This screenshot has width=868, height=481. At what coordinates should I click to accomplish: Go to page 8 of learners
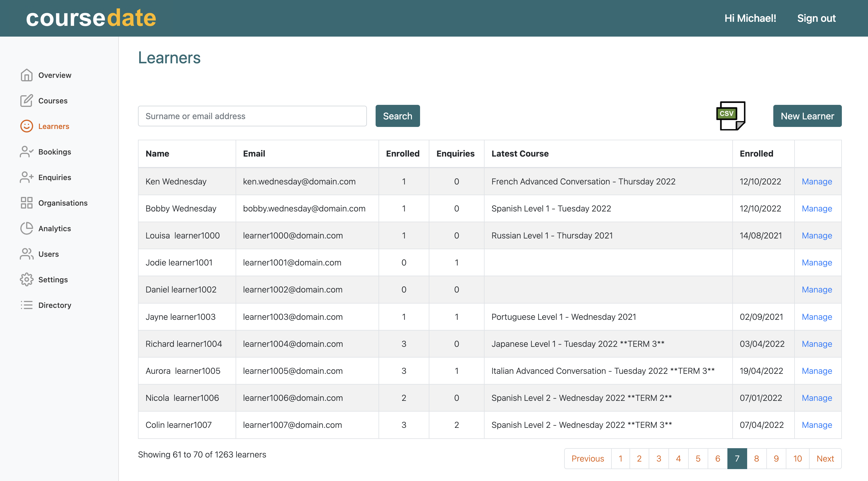(x=756, y=458)
